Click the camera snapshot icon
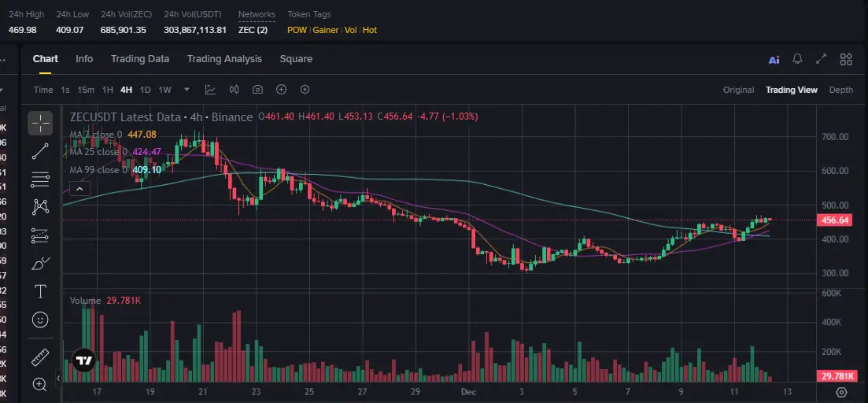868x403 pixels. point(257,90)
